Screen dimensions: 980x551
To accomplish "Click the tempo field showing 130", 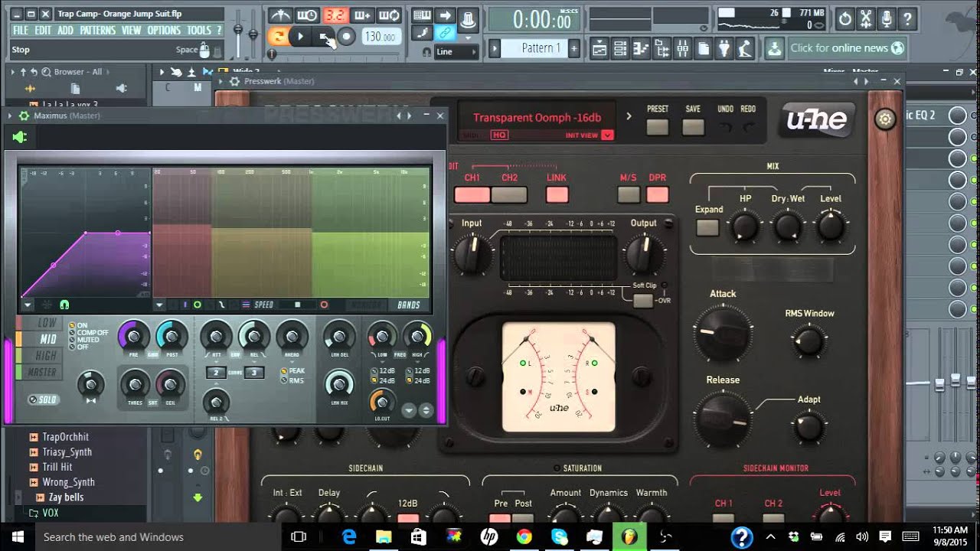I will 380,37.
